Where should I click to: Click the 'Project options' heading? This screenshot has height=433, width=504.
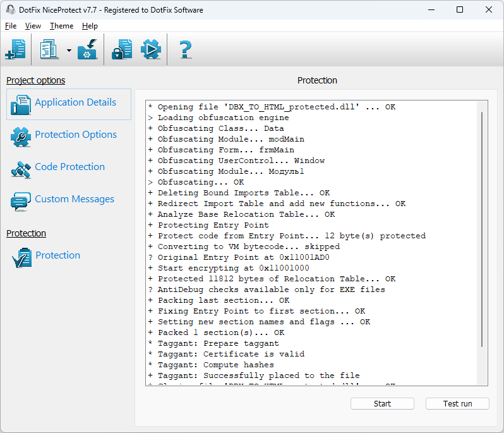tap(35, 80)
